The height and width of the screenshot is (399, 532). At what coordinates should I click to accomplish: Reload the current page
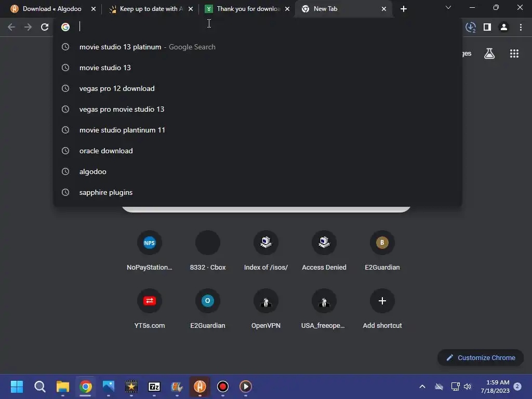[45, 27]
